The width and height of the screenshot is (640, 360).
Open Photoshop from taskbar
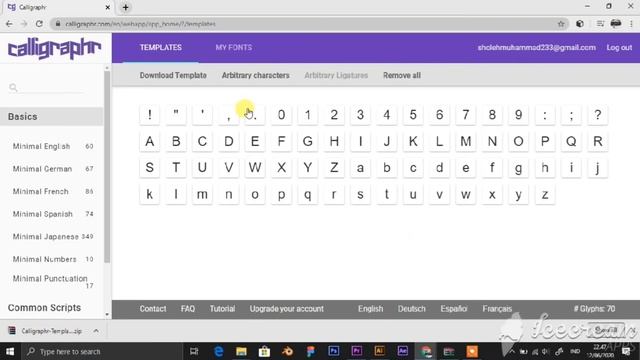pos(333,351)
